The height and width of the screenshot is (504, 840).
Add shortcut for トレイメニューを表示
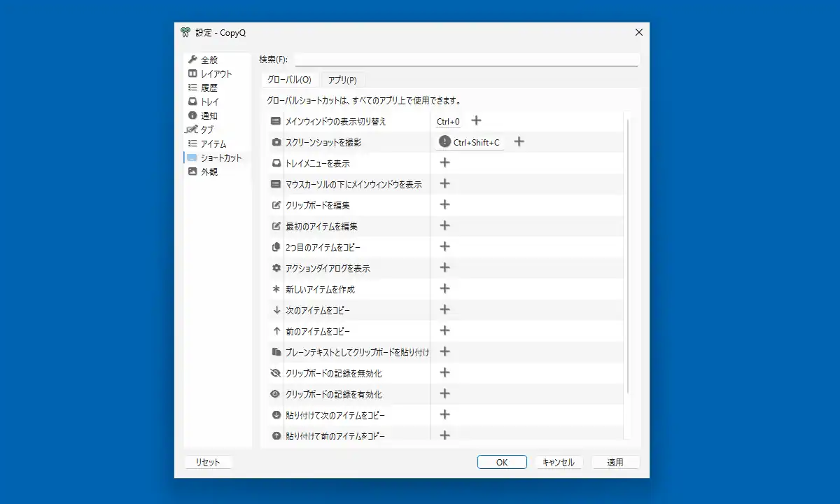444,163
